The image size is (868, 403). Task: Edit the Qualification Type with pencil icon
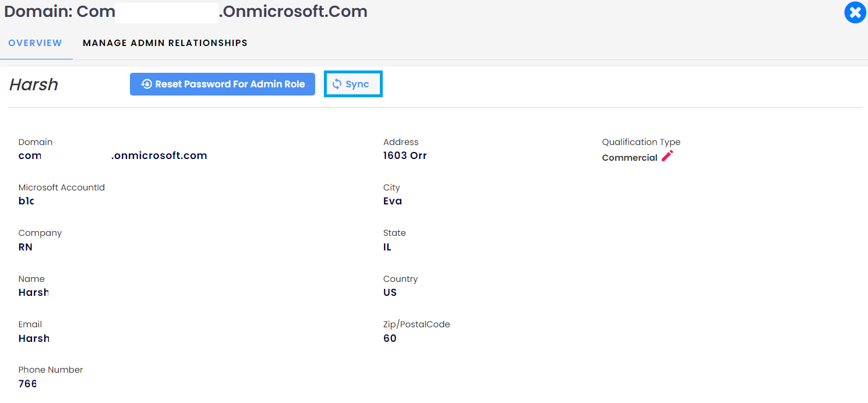point(667,156)
